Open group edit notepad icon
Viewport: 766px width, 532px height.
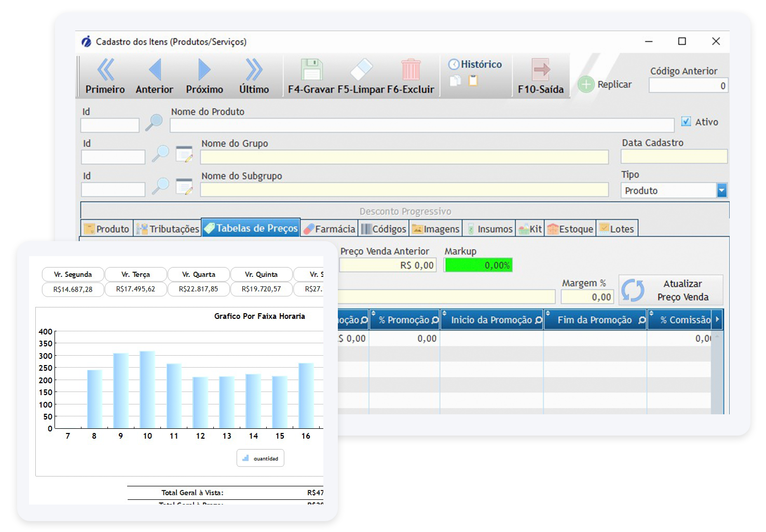pos(184,154)
